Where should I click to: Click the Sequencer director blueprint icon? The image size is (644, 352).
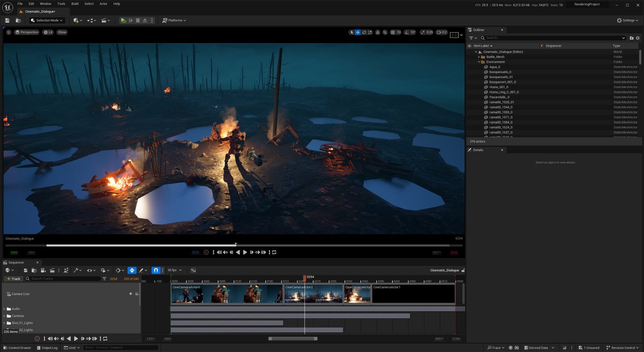coord(66,270)
